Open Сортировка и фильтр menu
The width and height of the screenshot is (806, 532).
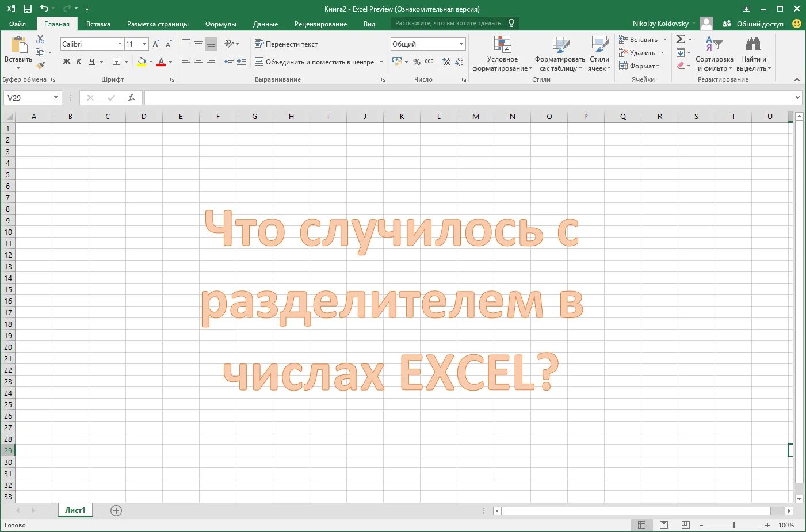tap(714, 53)
